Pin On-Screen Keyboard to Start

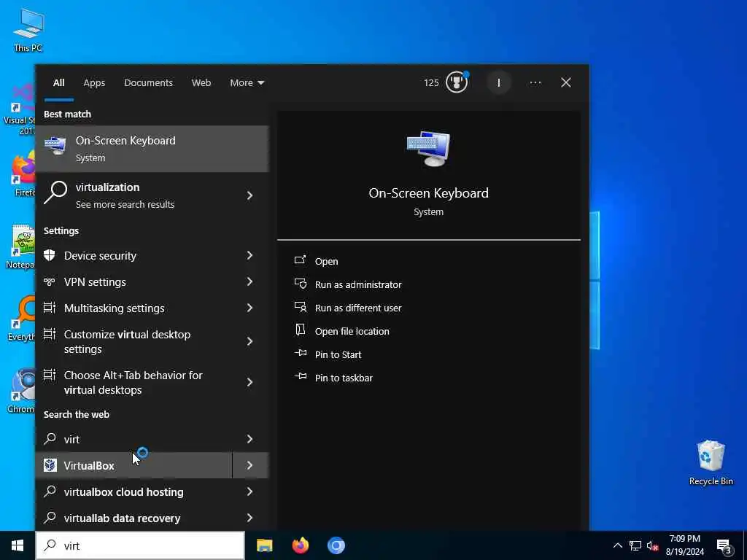pyautogui.click(x=338, y=355)
